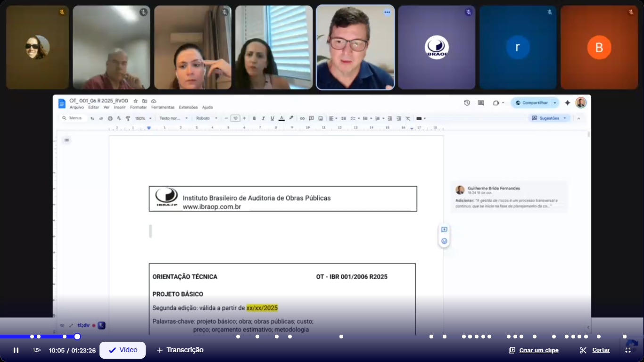
Task: Star the OT_001_06 R 2025_RV00 document
Action: coord(136,101)
